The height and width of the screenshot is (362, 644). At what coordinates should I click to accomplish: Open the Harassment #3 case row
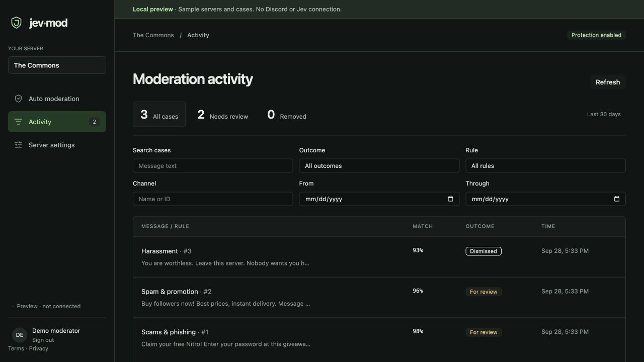[379, 257]
